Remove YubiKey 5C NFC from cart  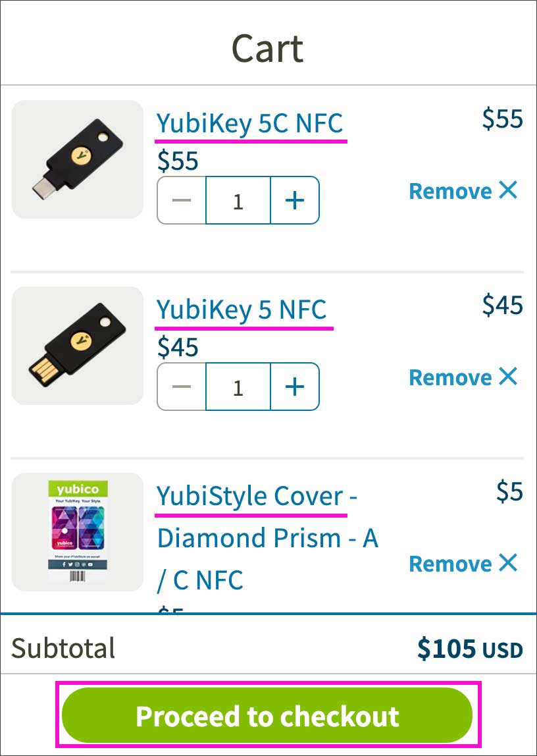pos(463,191)
